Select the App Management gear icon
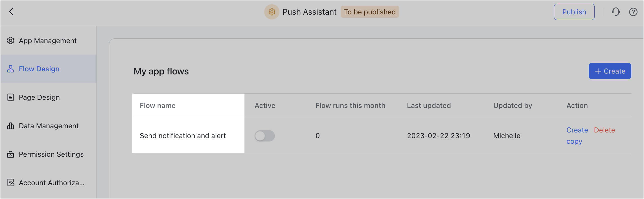This screenshot has height=199, width=644. point(10,41)
